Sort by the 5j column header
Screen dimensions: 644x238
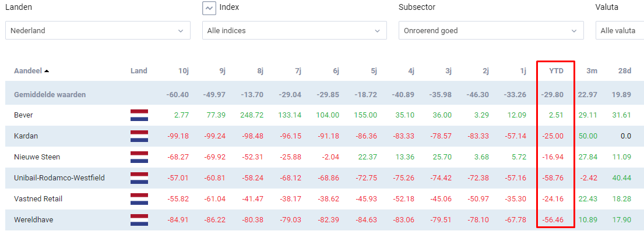[374, 71]
